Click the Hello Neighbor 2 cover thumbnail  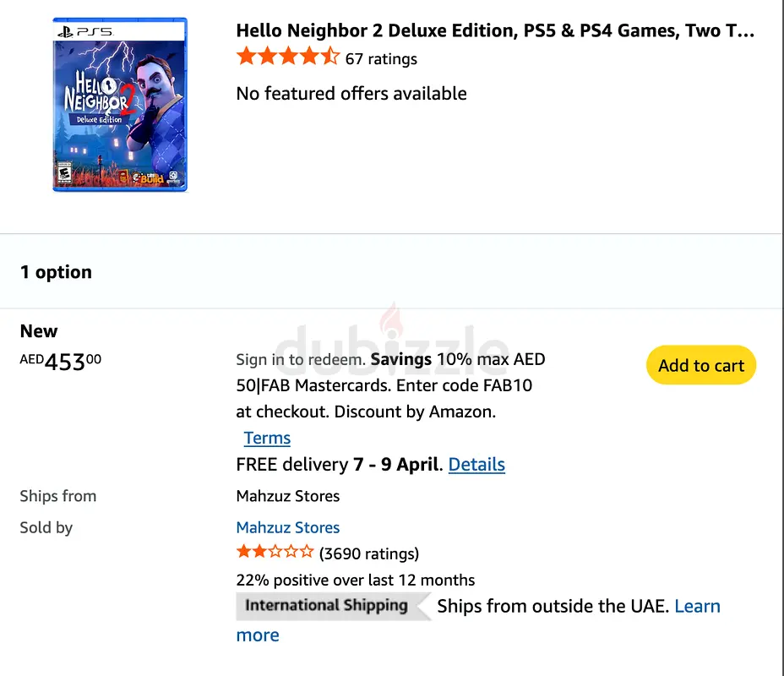pos(119,105)
